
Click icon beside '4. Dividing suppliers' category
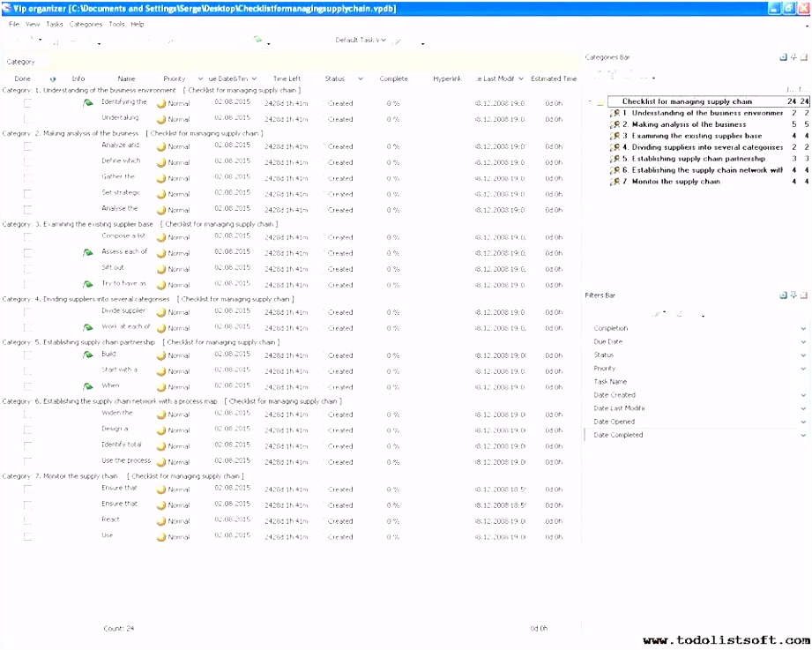615,147
